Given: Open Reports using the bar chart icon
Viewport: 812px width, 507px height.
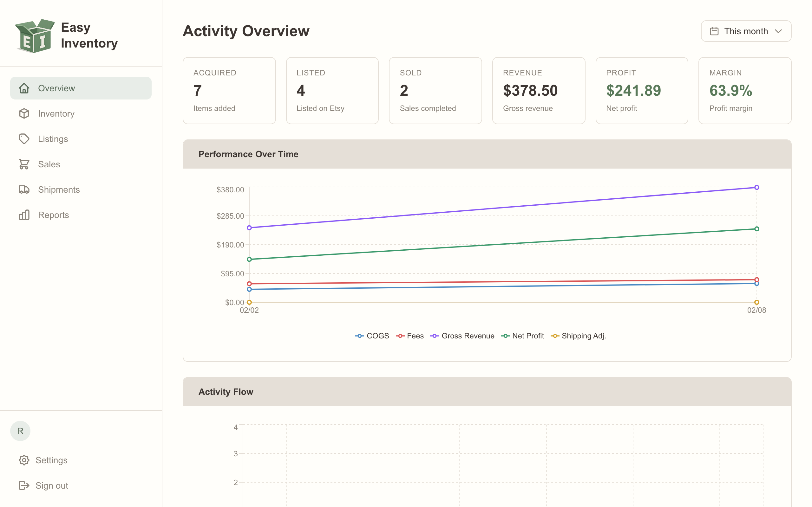Looking at the screenshot, I should [24, 215].
